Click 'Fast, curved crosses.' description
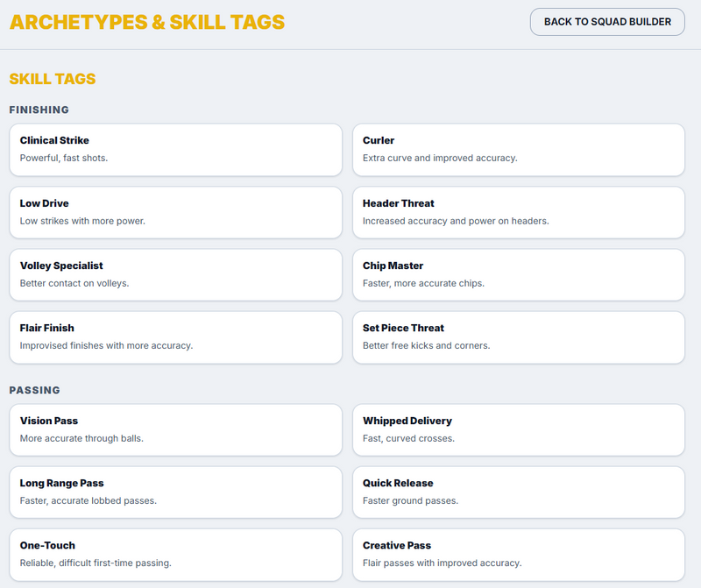Image resolution: width=701 pixels, height=588 pixels. (x=408, y=438)
